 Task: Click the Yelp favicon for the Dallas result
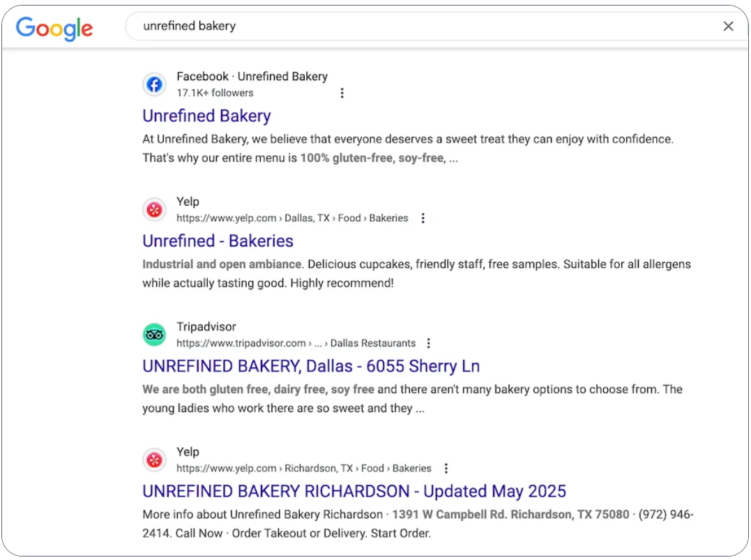(154, 210)
